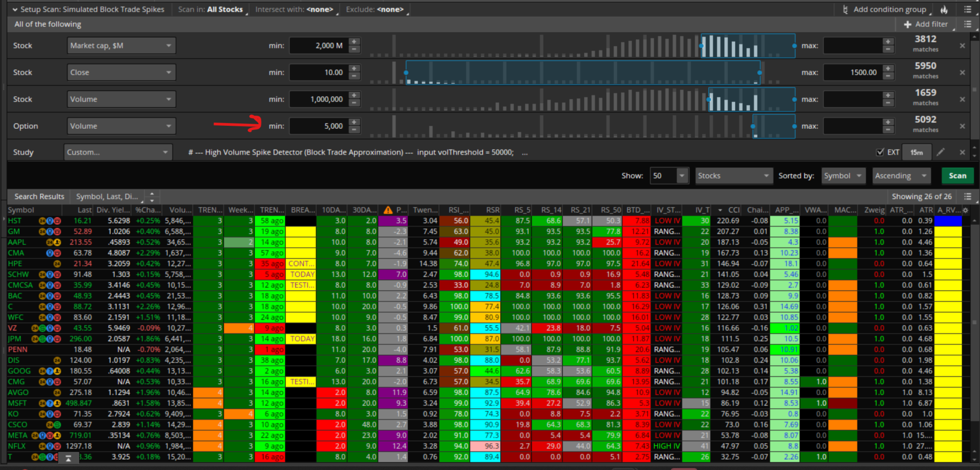Open the Option Volume criteria dropdown
The width and height of the screenshot is (980, 470).
click(x=121, y=126)
